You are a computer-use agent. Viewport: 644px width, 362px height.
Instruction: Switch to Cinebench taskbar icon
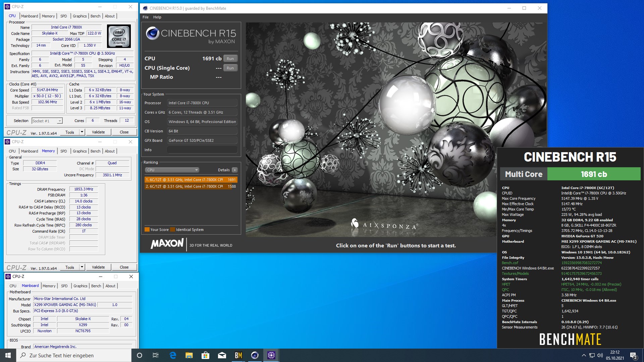[x=255, y=355]
